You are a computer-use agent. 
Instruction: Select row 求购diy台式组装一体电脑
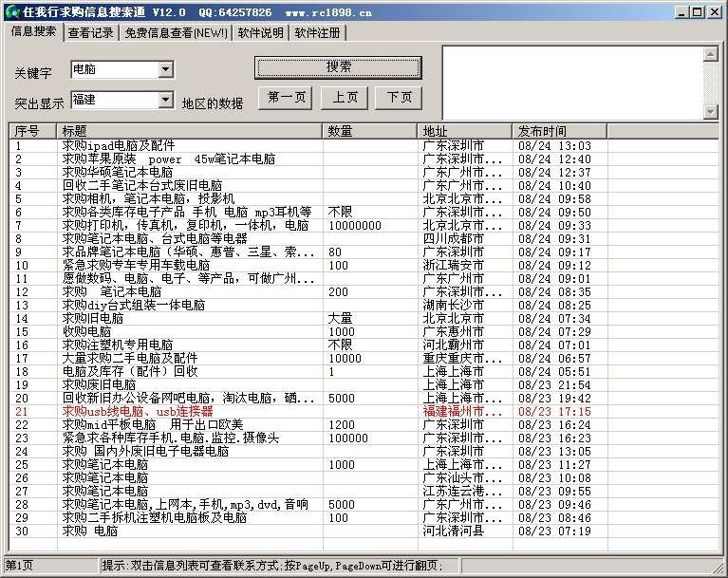(x=364, y=305)
